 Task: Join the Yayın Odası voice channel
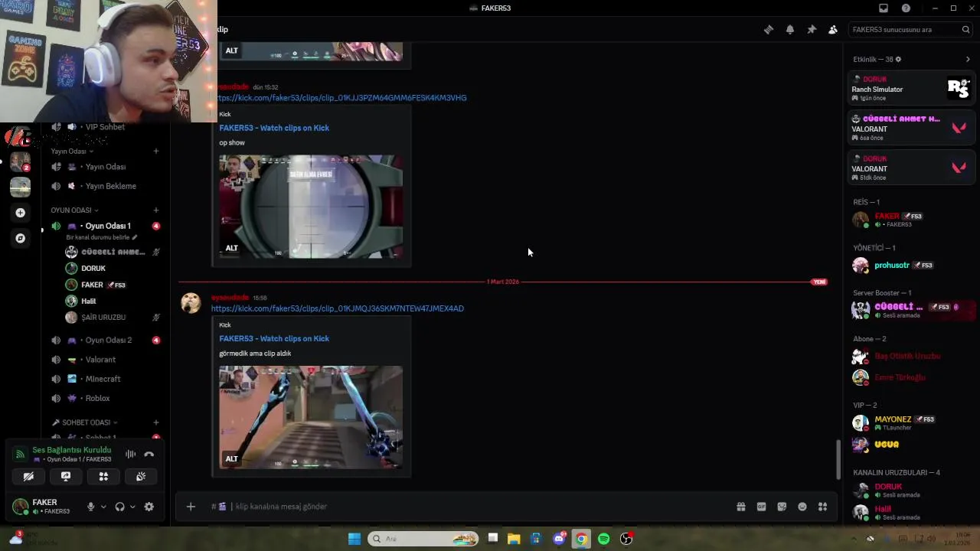click(105, 167)
